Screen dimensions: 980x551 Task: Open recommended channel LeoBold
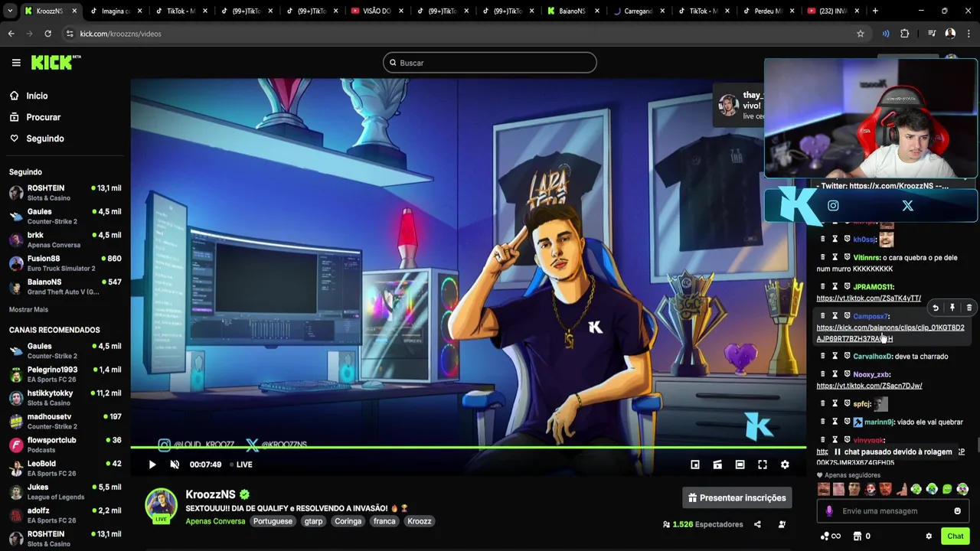65,468
